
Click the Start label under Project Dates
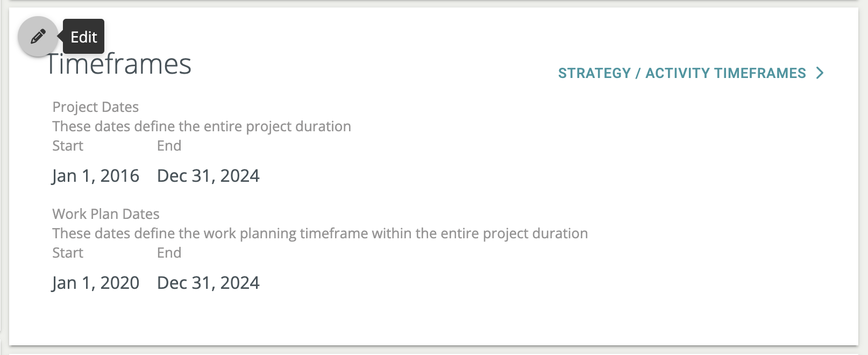click(68, 146)
